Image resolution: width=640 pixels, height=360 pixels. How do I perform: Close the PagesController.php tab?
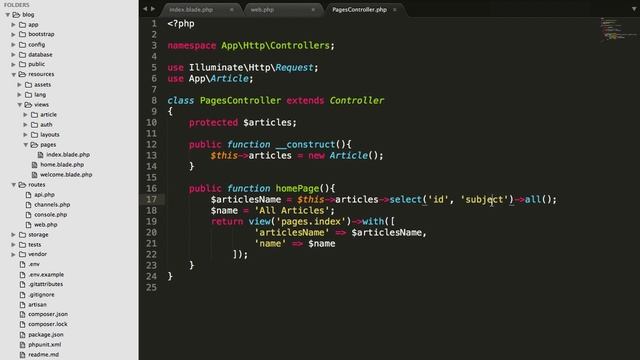395,9
